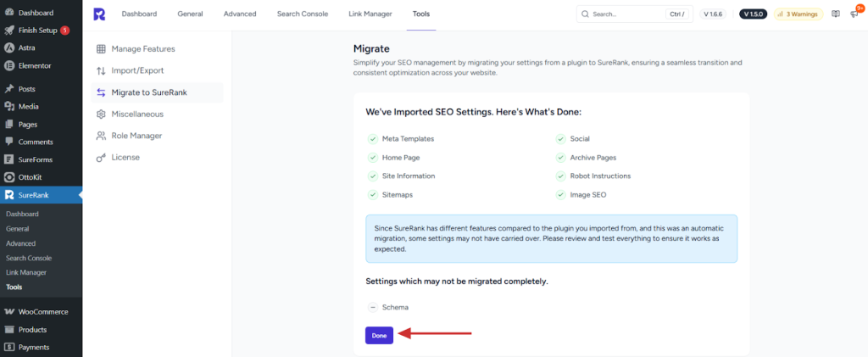This screenshot has width=868, height=357.
Task: Click the Site Information item text
Action: coord(409,176)
